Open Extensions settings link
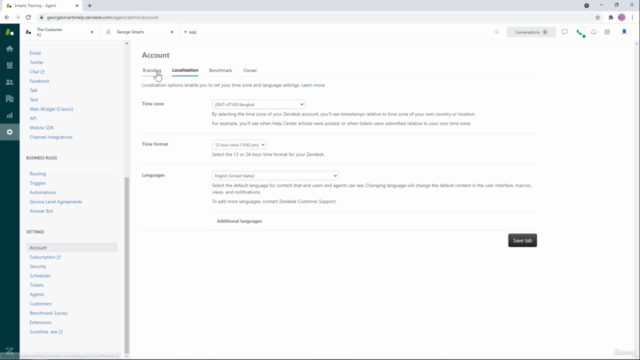 click(40, 322)
